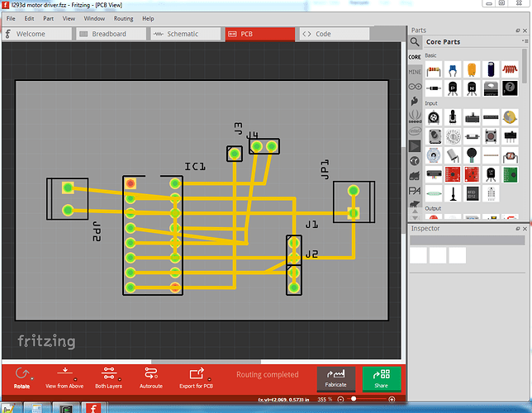This screenshot has width=532, height=413.
Task: Pick the blue ceramic capacitor part
Action: pos(453,70)
